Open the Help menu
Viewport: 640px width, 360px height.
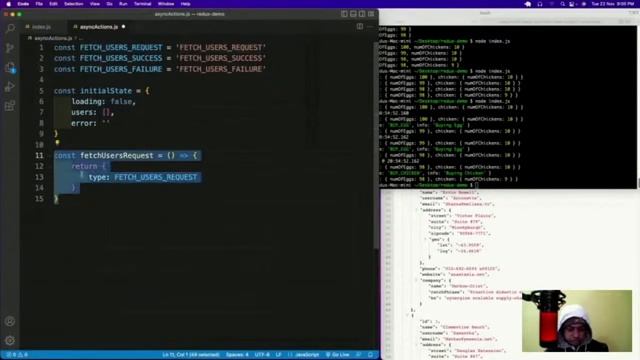(x=185, y=4)
